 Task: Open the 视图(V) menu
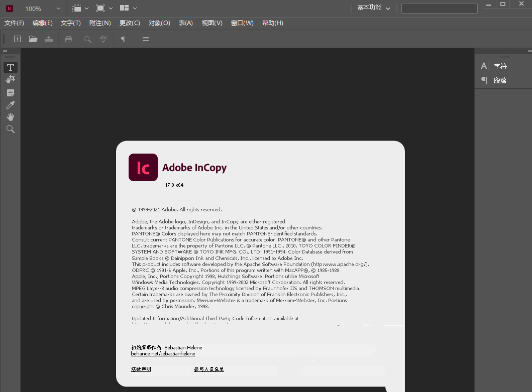212,23
